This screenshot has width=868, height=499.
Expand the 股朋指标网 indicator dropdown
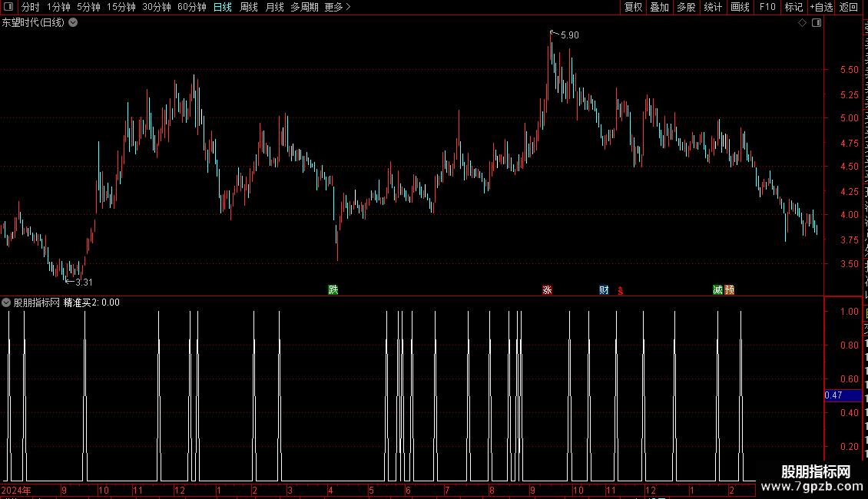pos(6,302)
